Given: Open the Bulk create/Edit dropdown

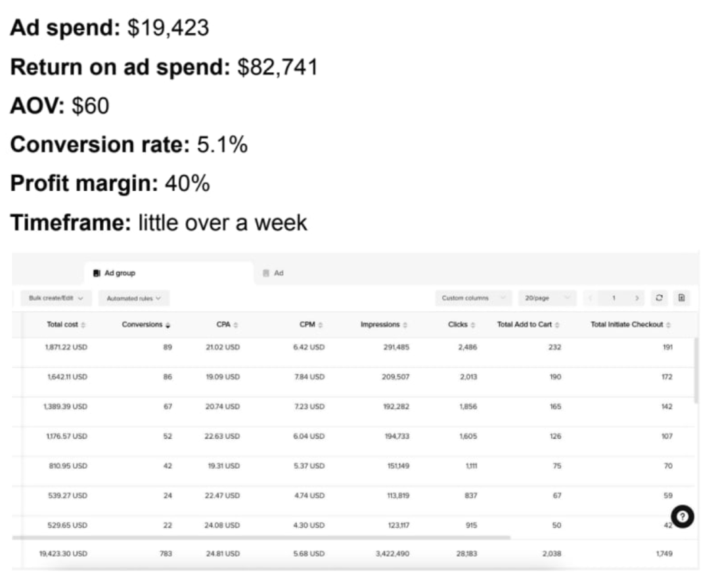Looking at the screenshot, I should coord(56,298).
